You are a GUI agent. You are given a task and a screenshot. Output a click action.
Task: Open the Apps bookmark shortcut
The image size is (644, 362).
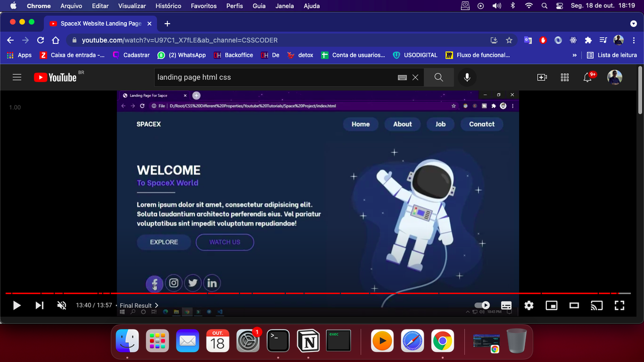click(19, 55)
